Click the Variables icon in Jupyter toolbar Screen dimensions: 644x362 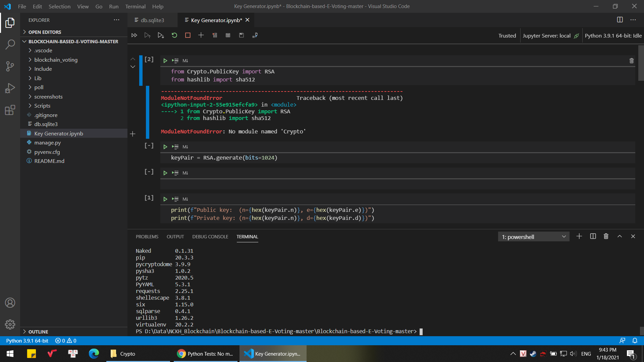[x=228, y=35]
